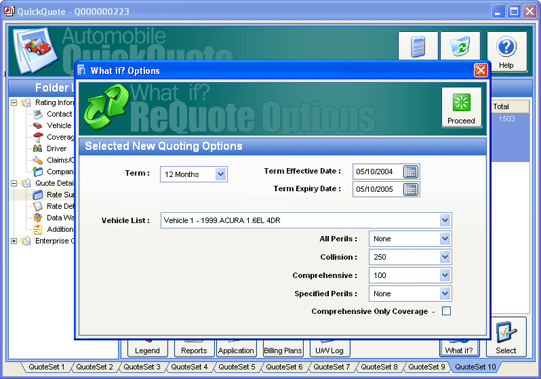Click the Total column header

510,107
